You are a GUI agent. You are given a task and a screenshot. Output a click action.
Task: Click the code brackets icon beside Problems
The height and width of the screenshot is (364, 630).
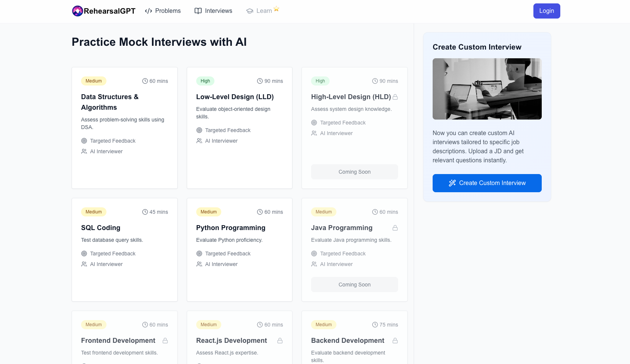[x=149, y=11]
